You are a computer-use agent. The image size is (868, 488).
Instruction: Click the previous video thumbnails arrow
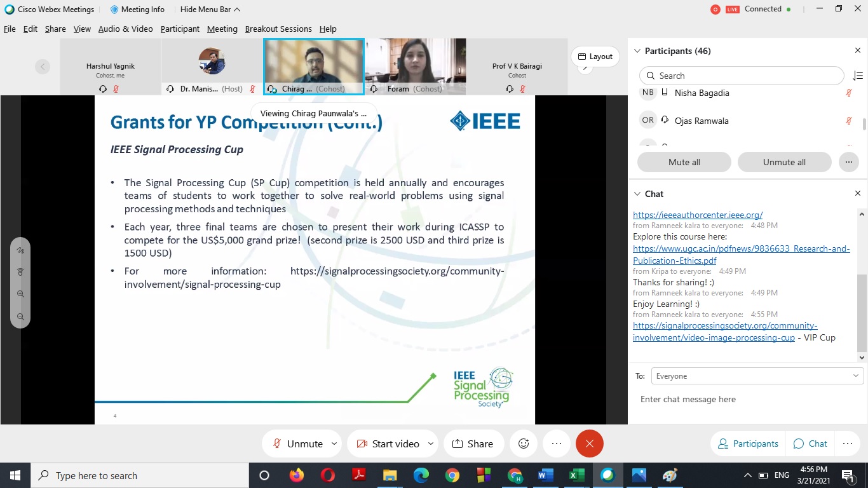click(x=43, y=66)
